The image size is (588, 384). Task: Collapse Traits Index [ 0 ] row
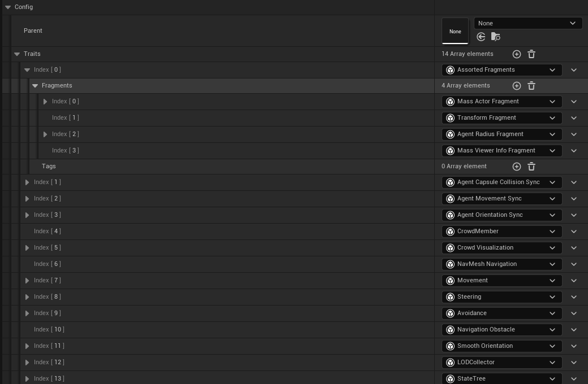(x=27, y=69)
